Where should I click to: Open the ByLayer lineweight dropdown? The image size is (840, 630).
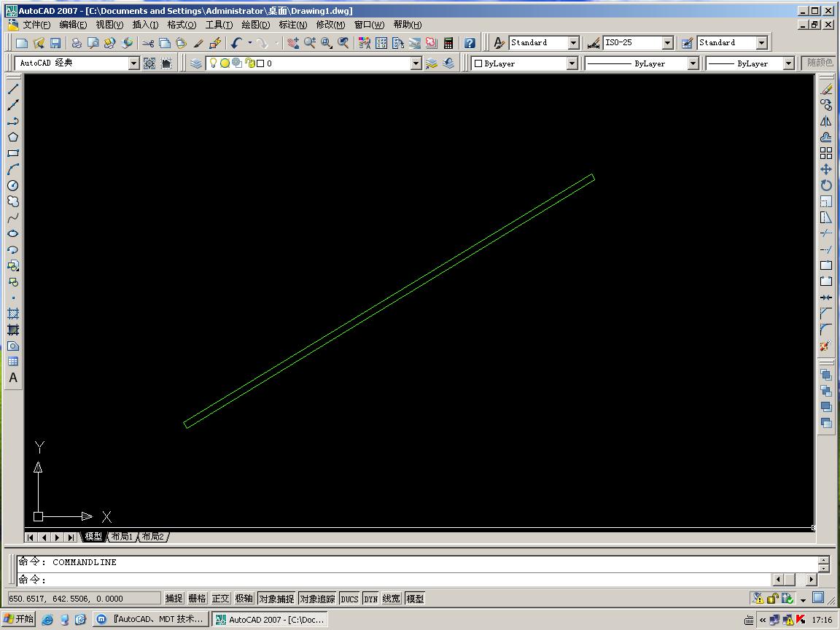788,63
